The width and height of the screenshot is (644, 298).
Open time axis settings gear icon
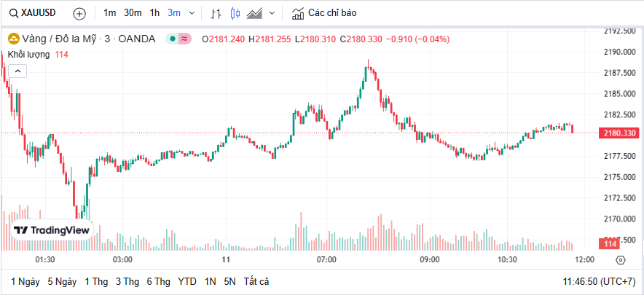pos(620,259)
